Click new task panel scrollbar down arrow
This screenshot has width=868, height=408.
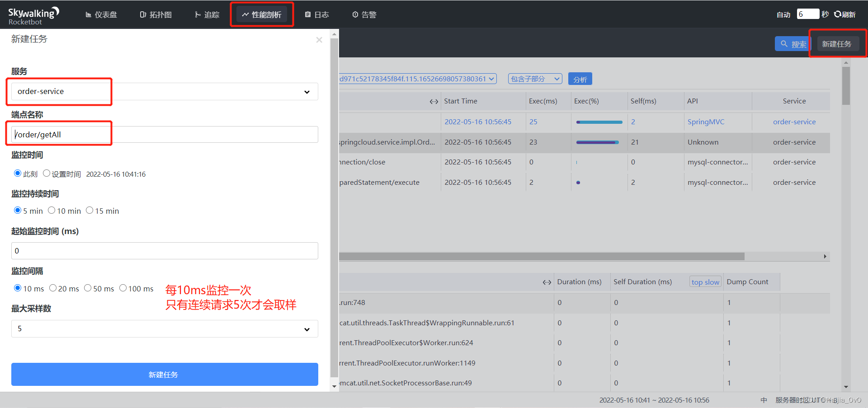334,386
